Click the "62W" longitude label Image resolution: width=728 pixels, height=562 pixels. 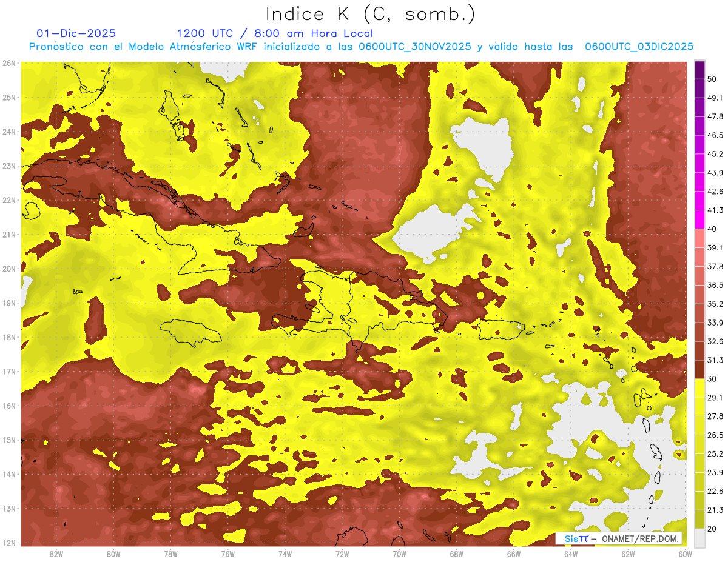628,554
